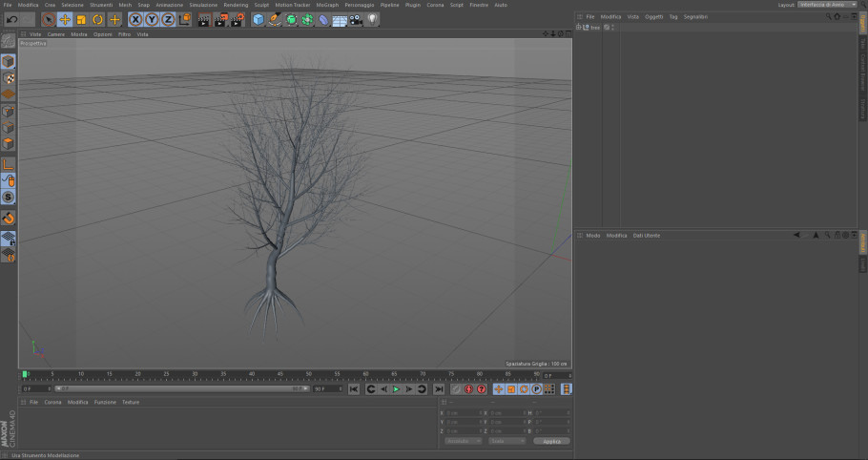
Task: Open the Corona menu in top bar
Action: 435,5
